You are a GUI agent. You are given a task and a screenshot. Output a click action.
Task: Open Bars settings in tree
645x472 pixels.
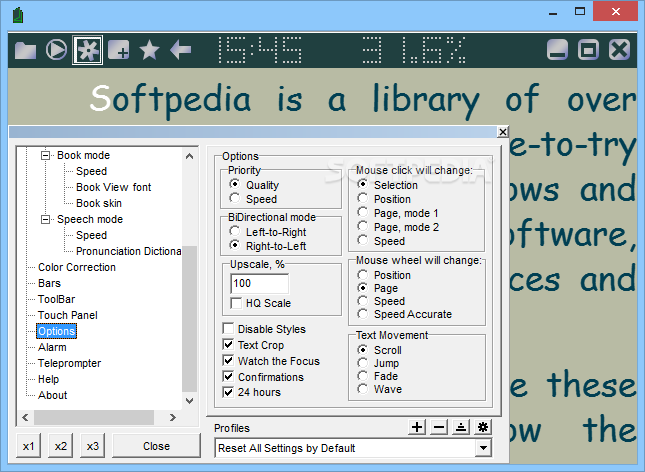(49, 283)
